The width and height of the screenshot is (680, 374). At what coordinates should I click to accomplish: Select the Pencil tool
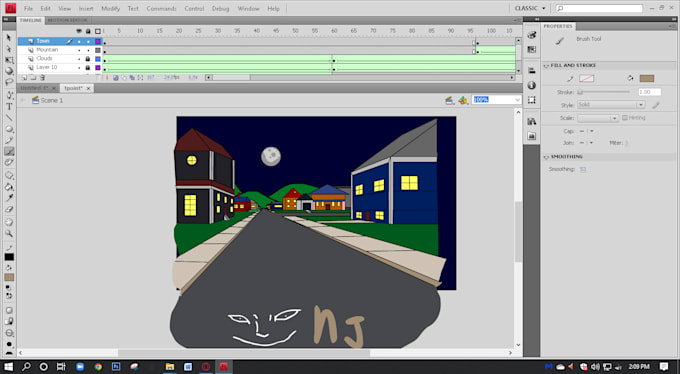[9, 140]
